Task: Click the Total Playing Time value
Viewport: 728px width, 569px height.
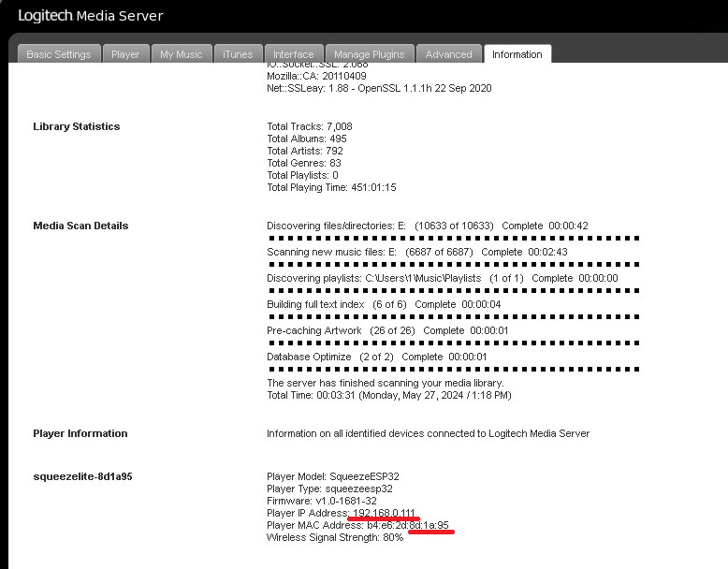Action: click(x=373, y=187)
